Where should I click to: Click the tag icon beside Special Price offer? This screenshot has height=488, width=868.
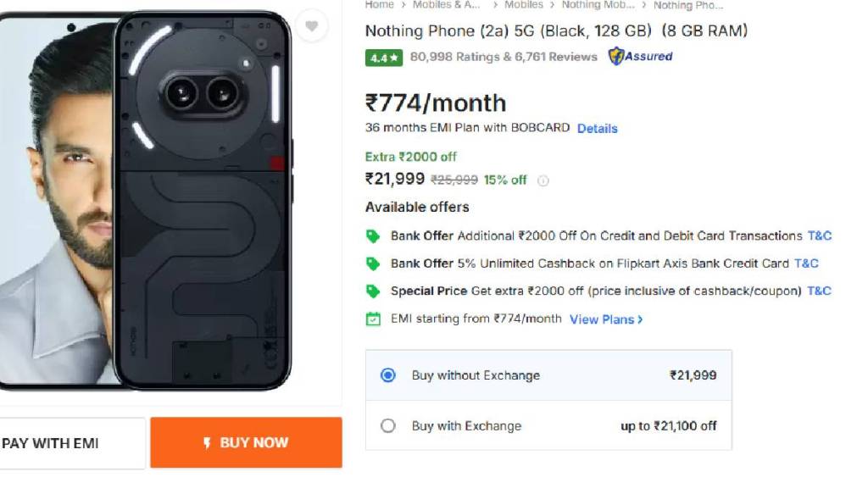(x=373, y=291)
